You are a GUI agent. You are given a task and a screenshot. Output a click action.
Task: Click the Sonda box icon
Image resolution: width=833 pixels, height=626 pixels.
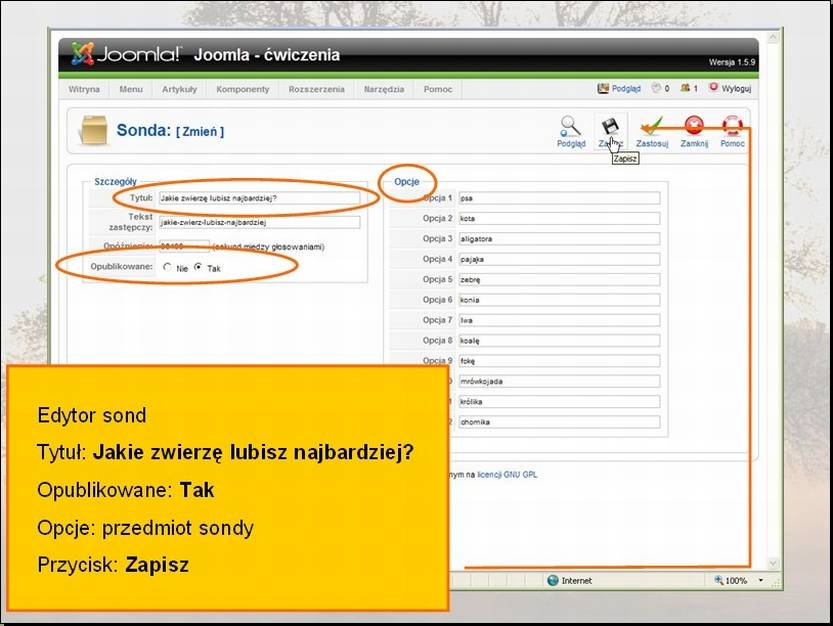pos(94,130)
